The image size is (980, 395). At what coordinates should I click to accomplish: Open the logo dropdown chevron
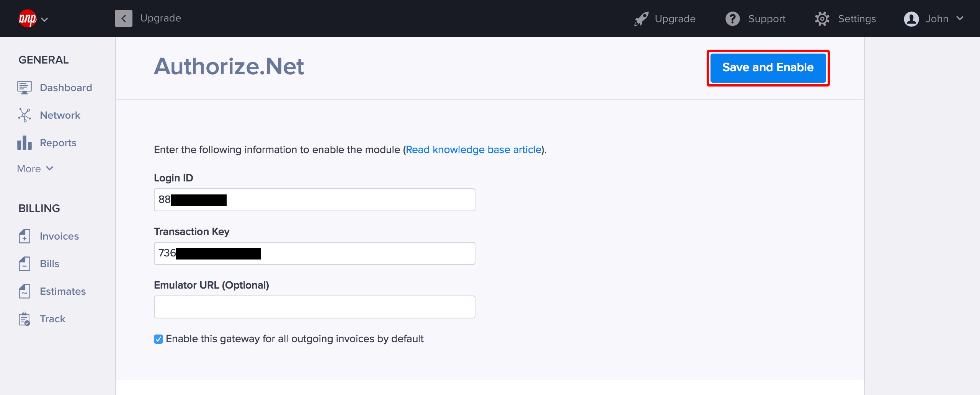click(x=45, y=19)
